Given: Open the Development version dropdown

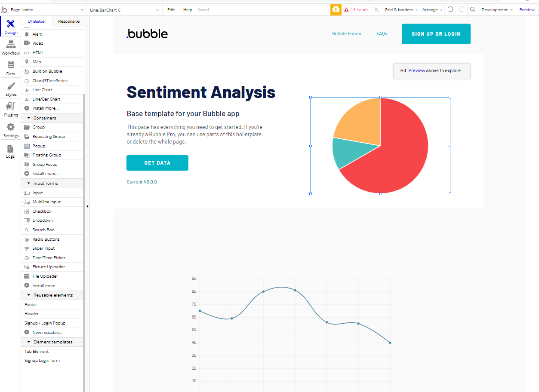Looking at the screenshot, I should coord(497,9).
